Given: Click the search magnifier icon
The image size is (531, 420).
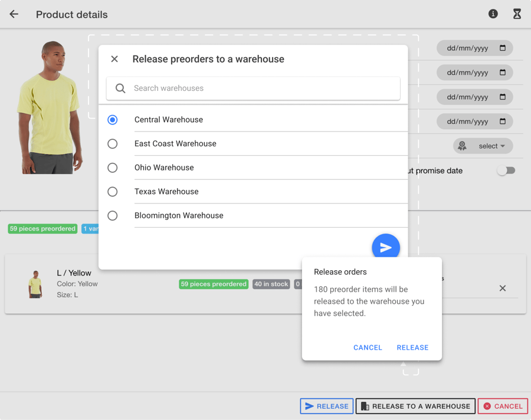Looking at the screenshot, I should click(x=120, y=88).
